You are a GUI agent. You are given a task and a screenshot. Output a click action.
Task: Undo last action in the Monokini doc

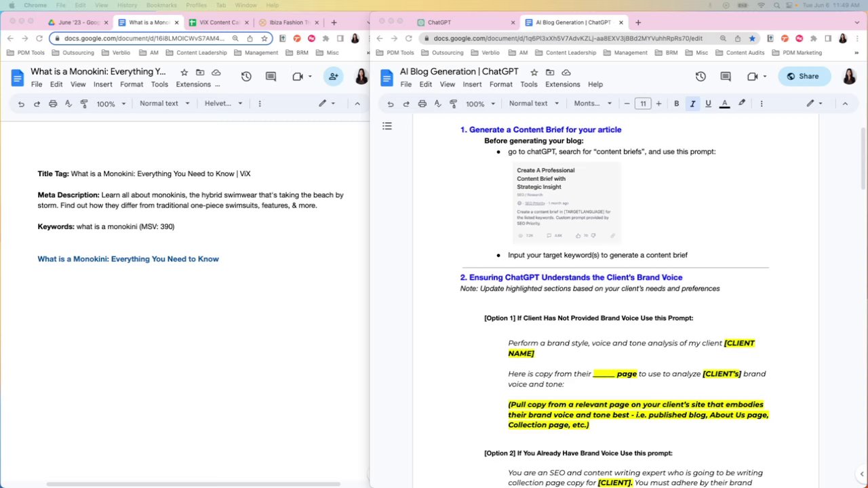coord(21,104)
